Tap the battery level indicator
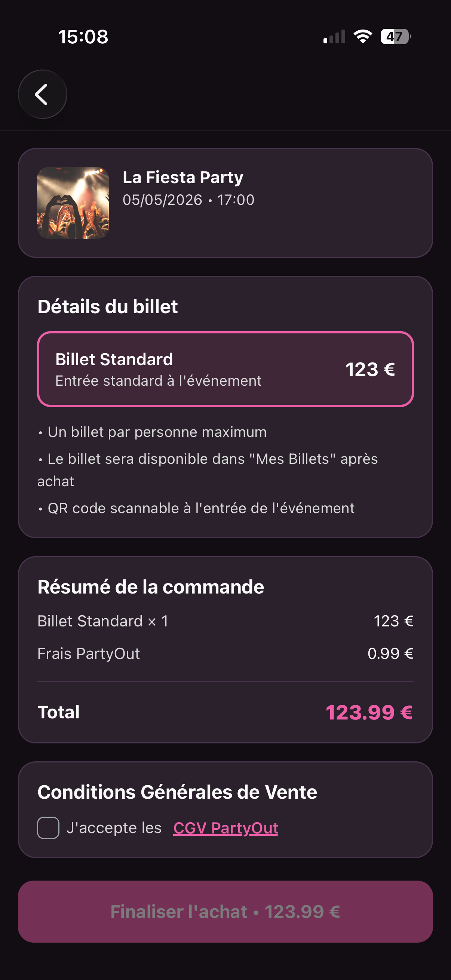This screenshot has height=980, width=451. click(396, 37)
